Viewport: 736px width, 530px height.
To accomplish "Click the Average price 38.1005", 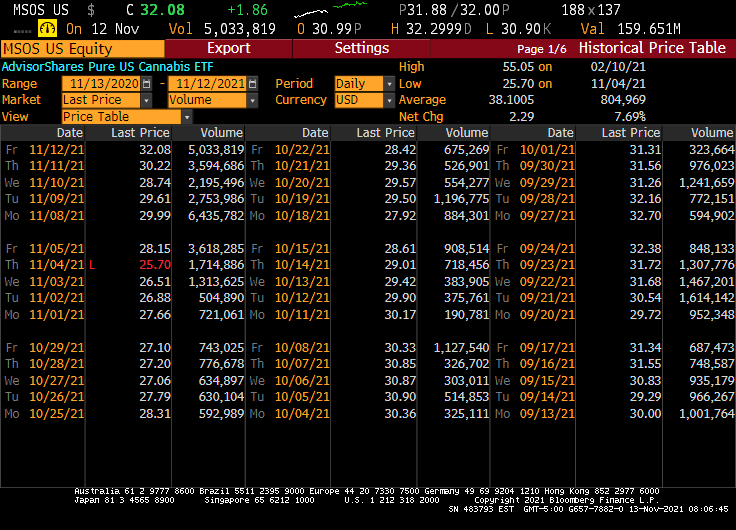I will coord(511,100).
